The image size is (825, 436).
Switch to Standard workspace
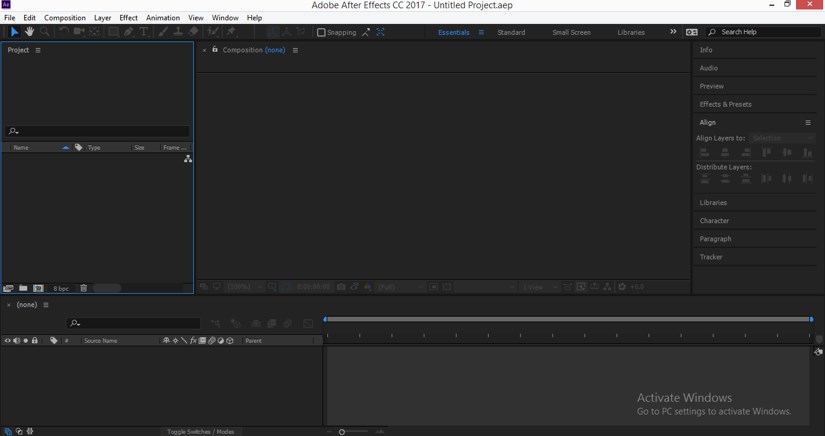[511, 32]
